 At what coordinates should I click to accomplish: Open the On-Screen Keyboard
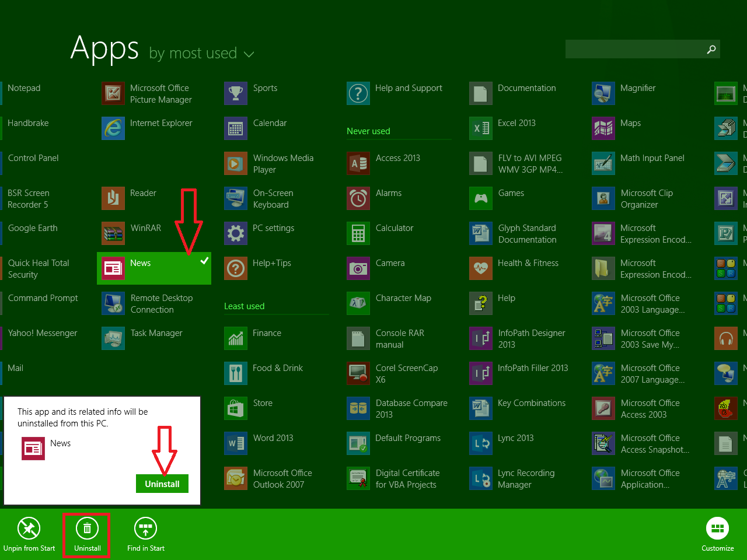tap(268, 198)
